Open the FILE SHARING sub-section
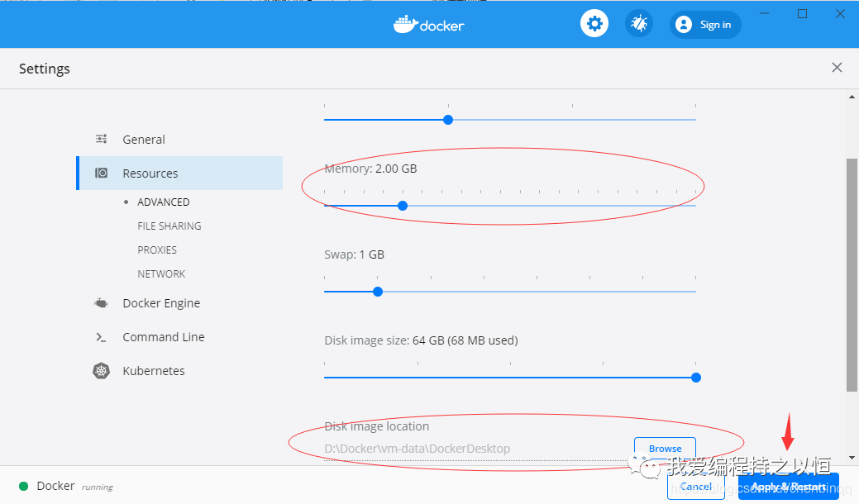This screenshot has height=504, width=859. pyautogui.click(x=169, y=226)
